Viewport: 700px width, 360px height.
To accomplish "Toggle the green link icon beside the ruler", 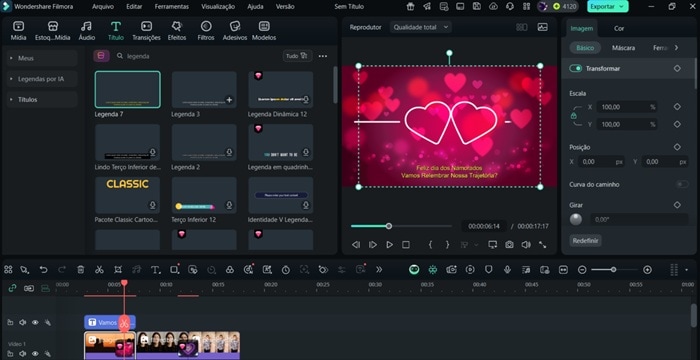I will pyautogui.click(x=12, y=288).
